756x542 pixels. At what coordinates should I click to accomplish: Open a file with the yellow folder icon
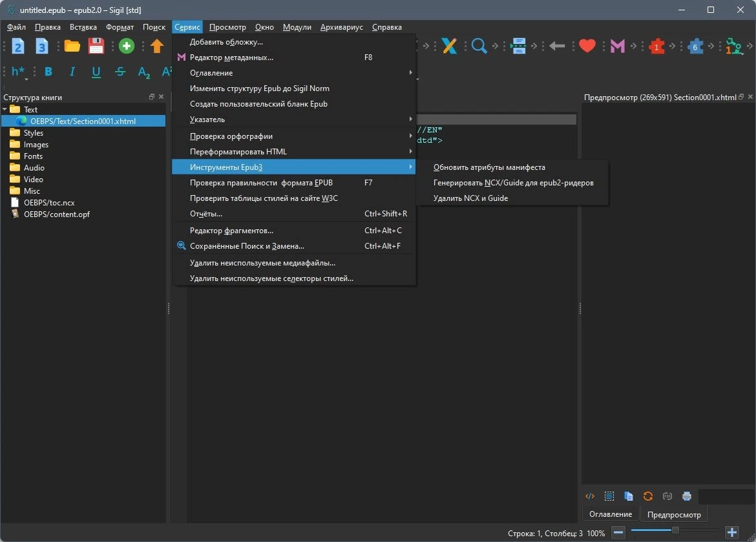coord(72,47)
